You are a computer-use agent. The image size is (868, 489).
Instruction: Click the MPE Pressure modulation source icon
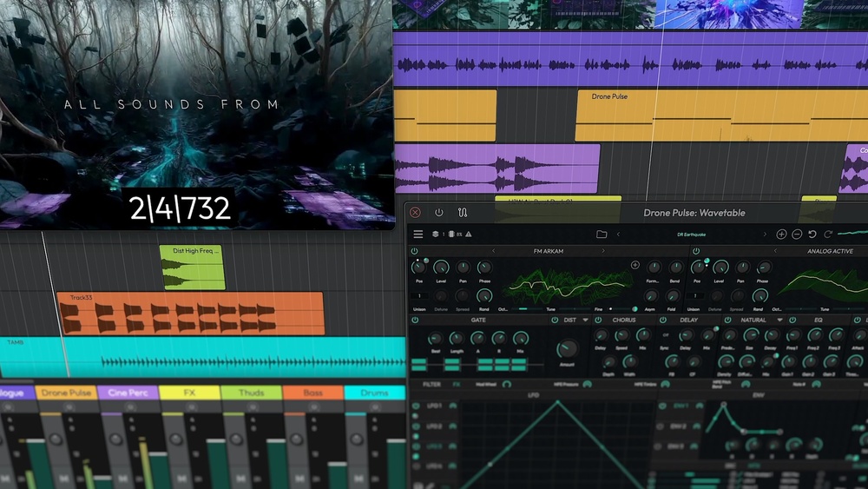click(588, 384)
